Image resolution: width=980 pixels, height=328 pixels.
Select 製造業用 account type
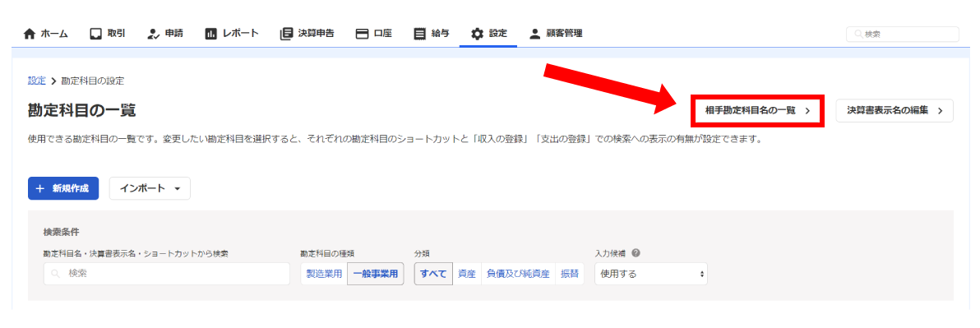tap(324, 274)
